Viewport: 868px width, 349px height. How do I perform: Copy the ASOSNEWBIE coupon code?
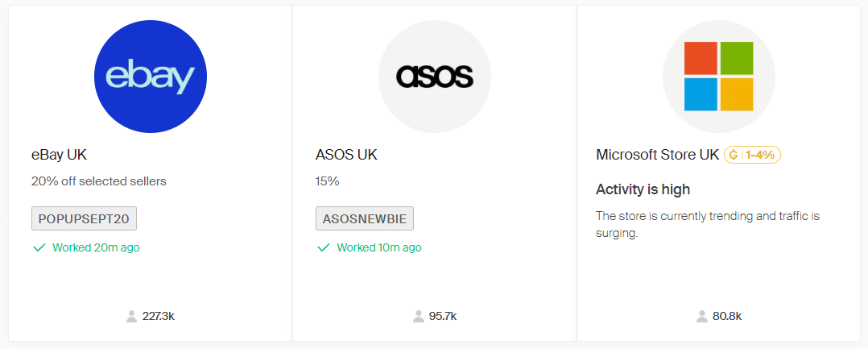(365, 218)
